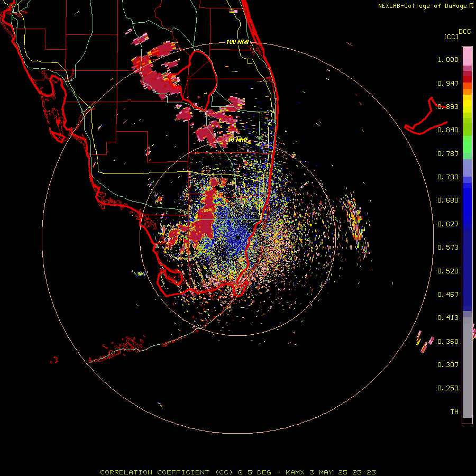
Task: Pick the lavender segment of color bar
Action: coord(467,168)
